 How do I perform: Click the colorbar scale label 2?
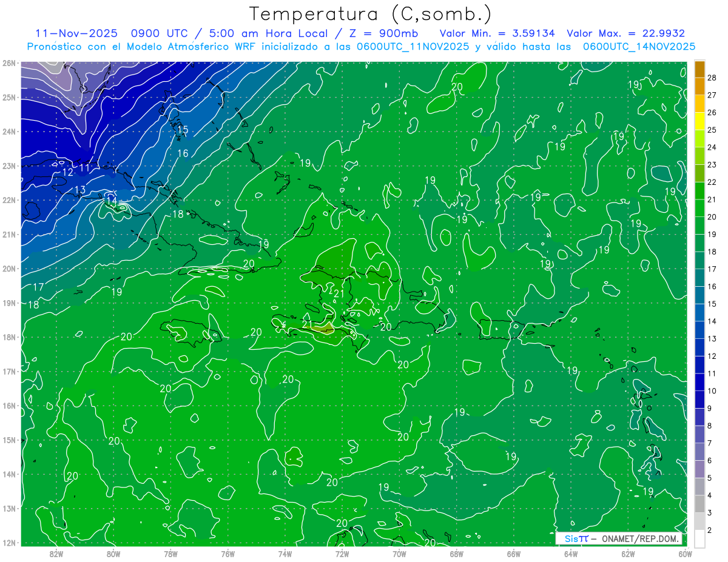pos(710,530)
